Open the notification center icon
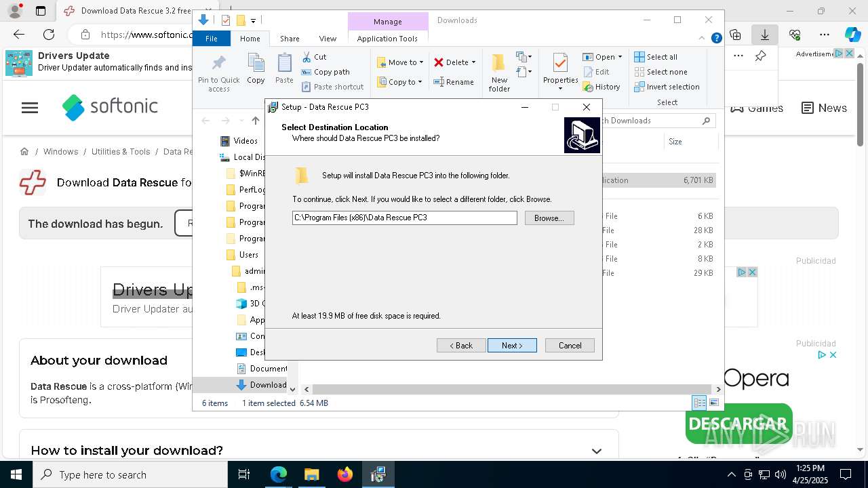This screenshot has width=868, height=488. 846,475
